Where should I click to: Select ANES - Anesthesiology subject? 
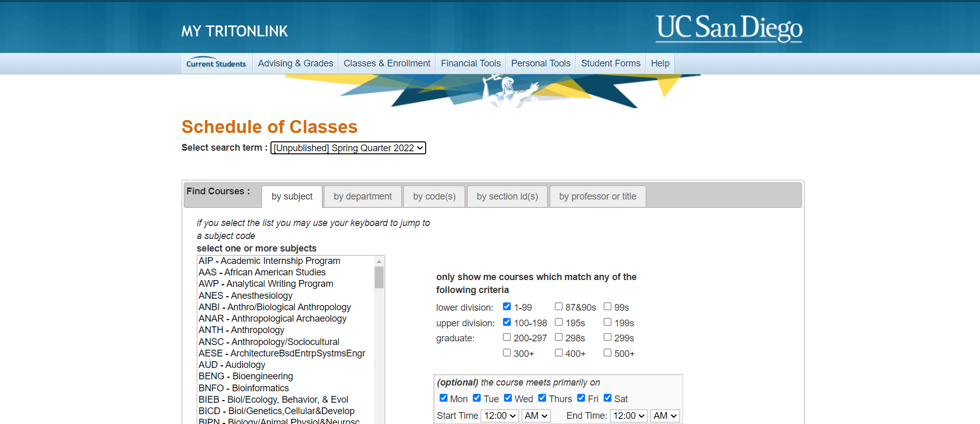coord(285,296)
